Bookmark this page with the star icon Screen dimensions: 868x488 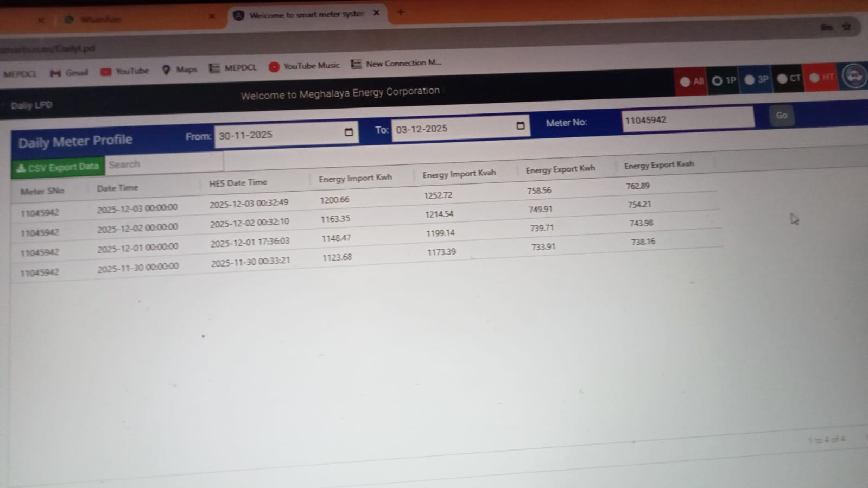tap(846, 27)
